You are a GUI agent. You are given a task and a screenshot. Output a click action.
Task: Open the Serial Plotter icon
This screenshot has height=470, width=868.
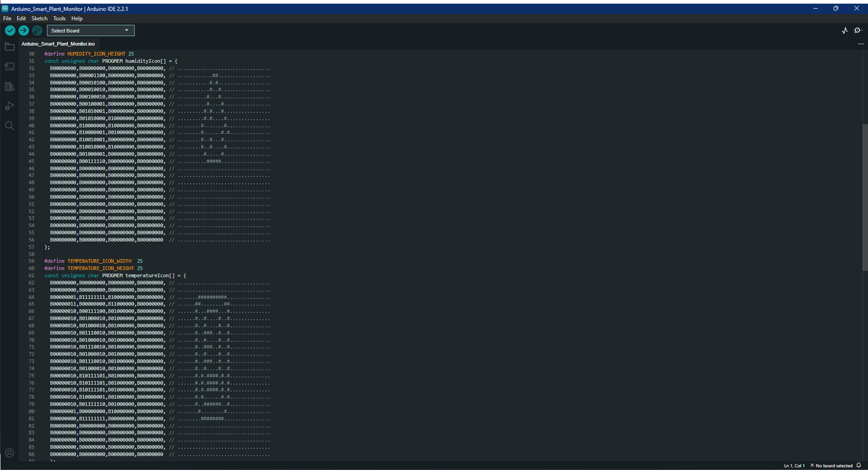pyautogui.click(x=845, y=30)
